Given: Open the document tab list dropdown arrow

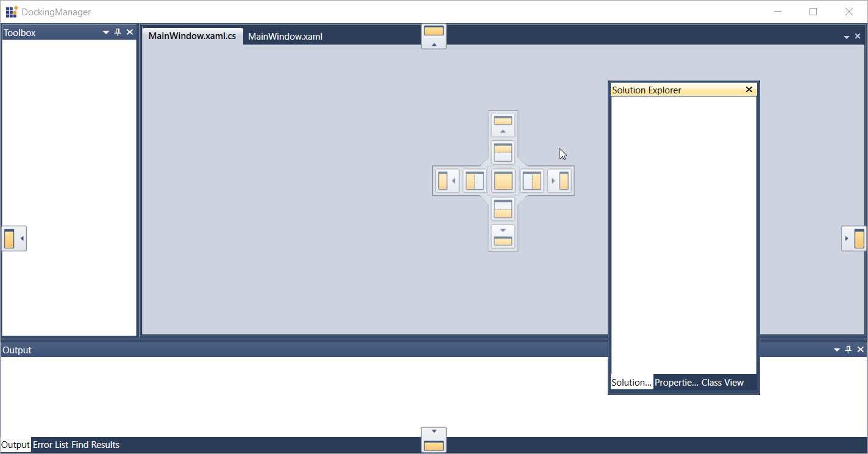Looking at the screenshot, I should click(x=847, y=37).
